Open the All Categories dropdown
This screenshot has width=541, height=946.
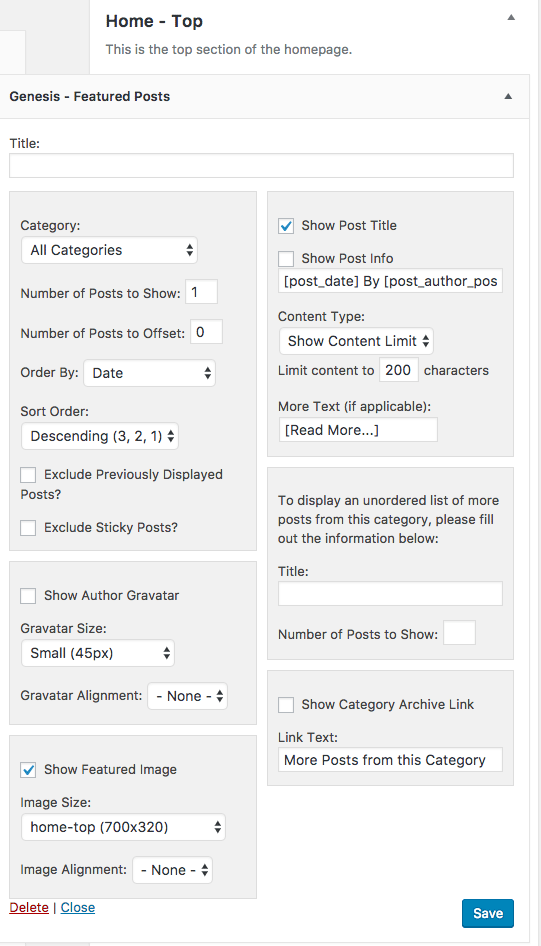pos(109,250)
